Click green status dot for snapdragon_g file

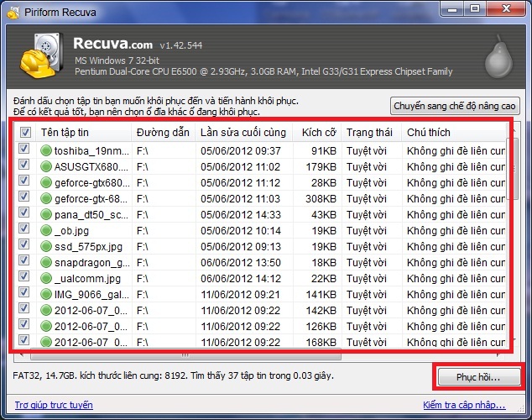click(x=46, y=262)
